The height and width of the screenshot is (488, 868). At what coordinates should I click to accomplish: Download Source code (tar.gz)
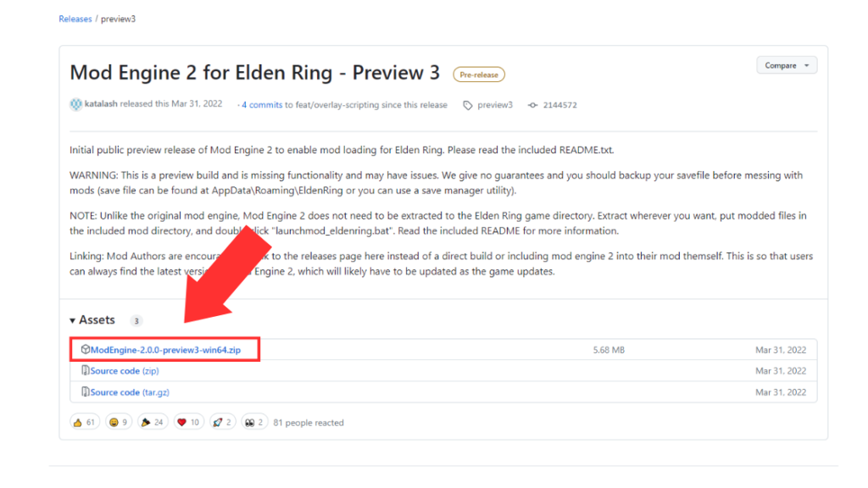point(130,392)
